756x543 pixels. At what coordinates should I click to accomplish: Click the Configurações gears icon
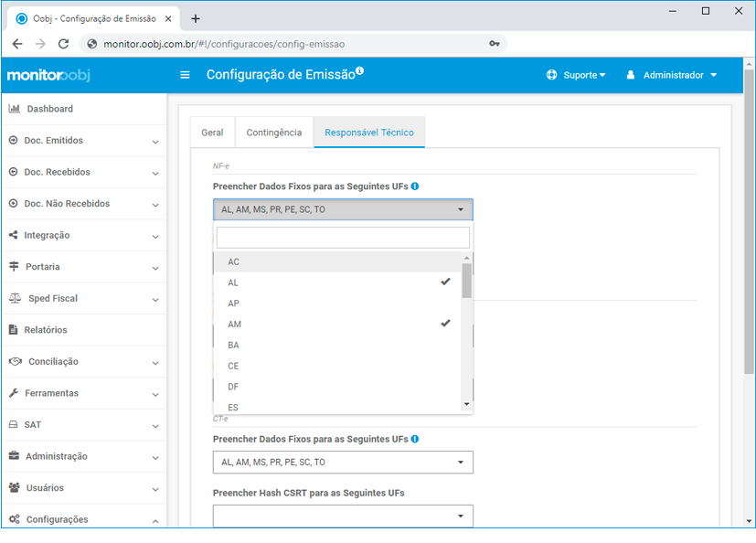(x=15, y=519)
